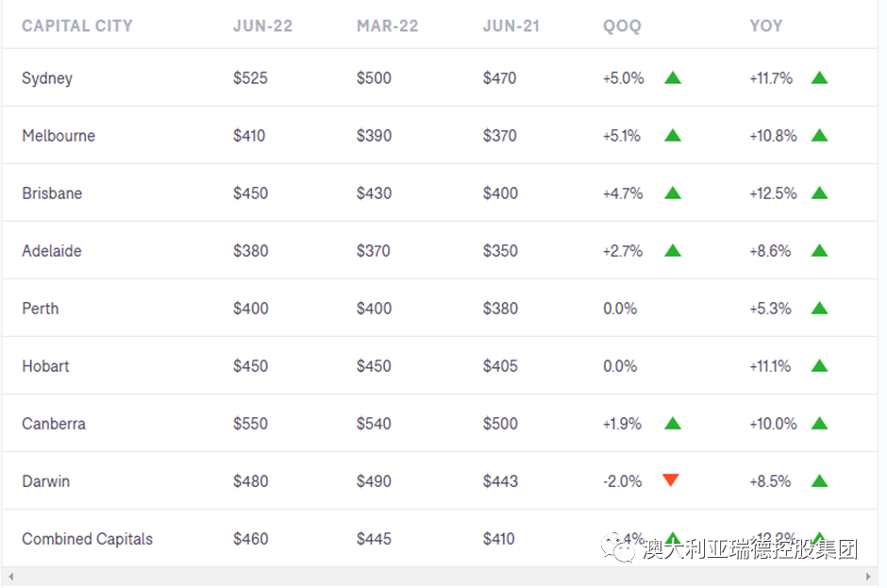Click Sydney's green QOQ up arrow
The image size is (887, 588).
point(672,78)
